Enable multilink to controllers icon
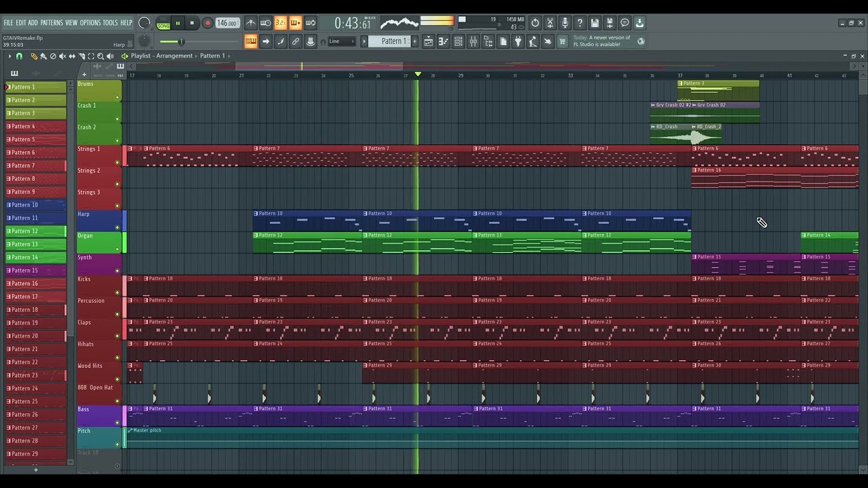 (x=296, y=41)
